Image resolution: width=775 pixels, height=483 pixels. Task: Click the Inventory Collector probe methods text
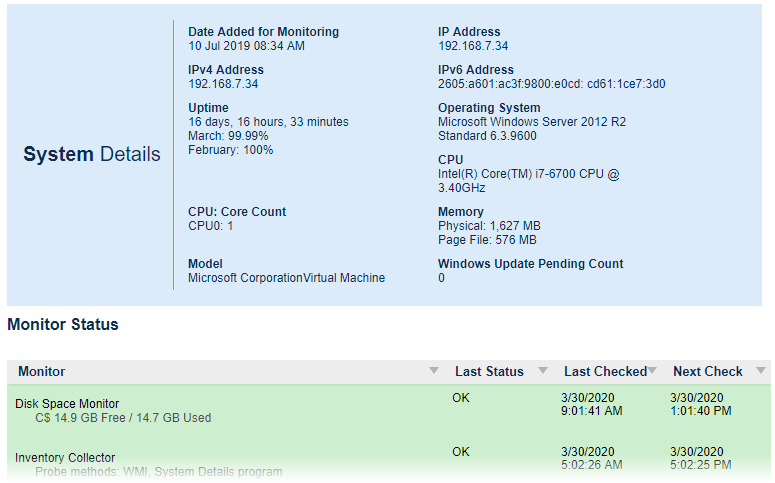click(x=158, y=472)
